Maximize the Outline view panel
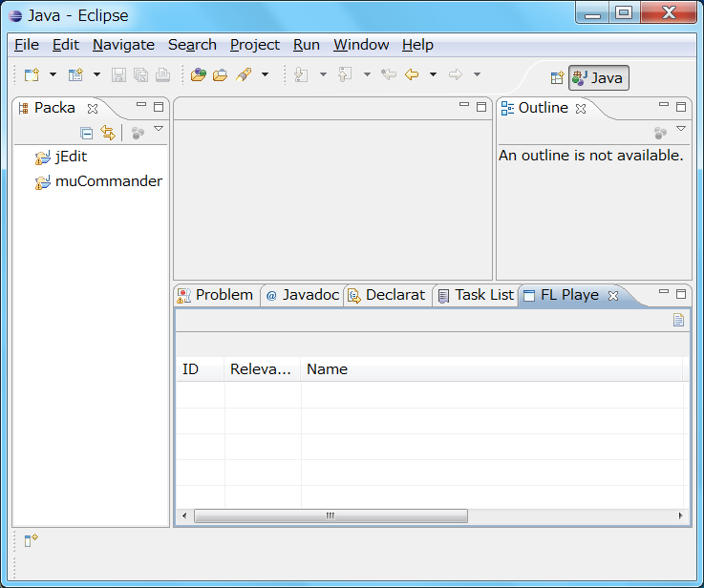 681,107
